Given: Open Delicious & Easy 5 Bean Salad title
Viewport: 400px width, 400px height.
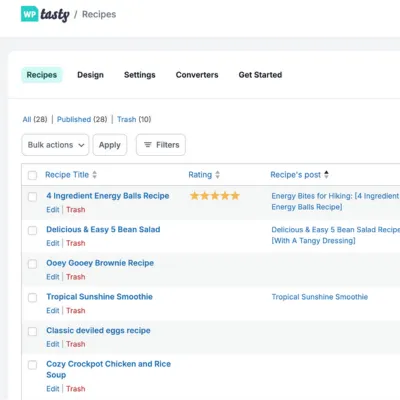Looking at the screenshot, I should pos(103,229).
